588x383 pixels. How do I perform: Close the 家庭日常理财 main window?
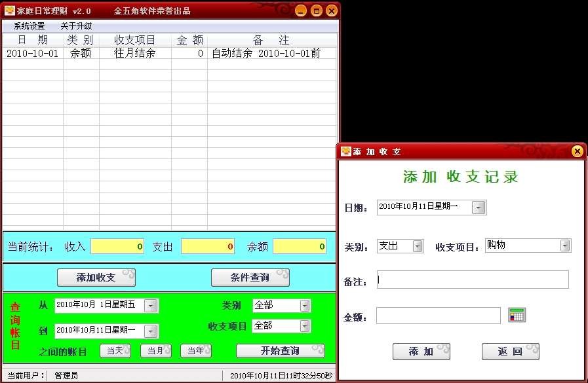point(332,11)
